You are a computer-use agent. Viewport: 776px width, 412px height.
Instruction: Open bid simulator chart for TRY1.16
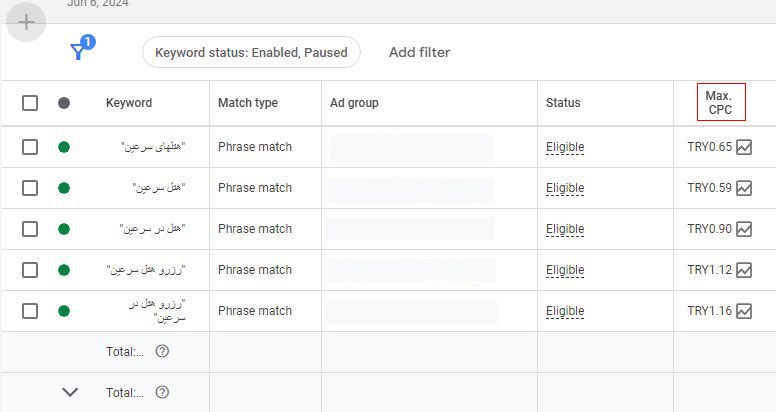click(x=744, y=311)
